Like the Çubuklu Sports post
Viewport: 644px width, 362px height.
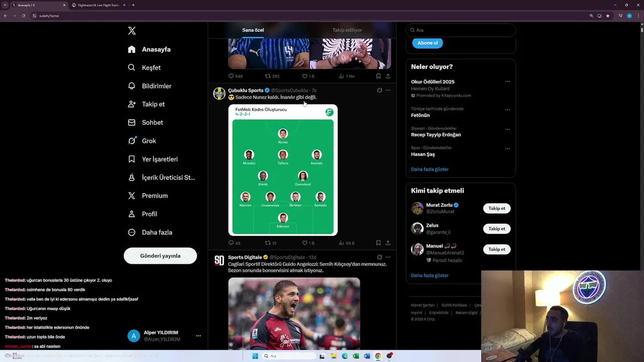[x=304, y=243]
